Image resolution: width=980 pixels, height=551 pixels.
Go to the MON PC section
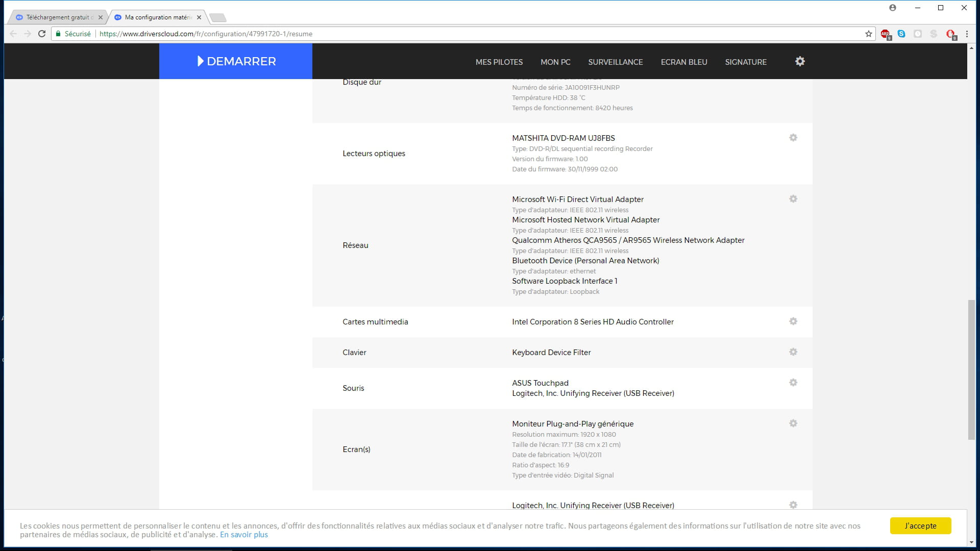click(x=555, y=62)
